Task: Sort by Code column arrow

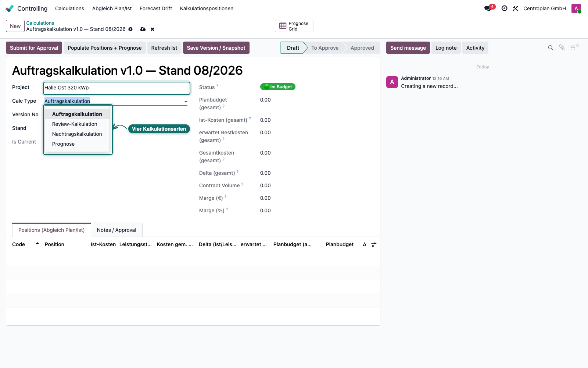Action: [x=37, y=244]
